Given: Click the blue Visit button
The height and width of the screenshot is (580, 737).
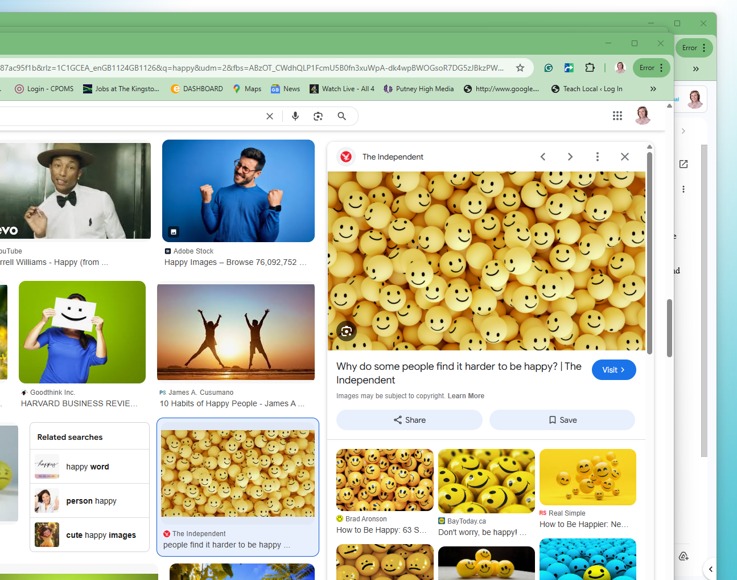Looking at the screenshot, I should (x=613, y=370).
